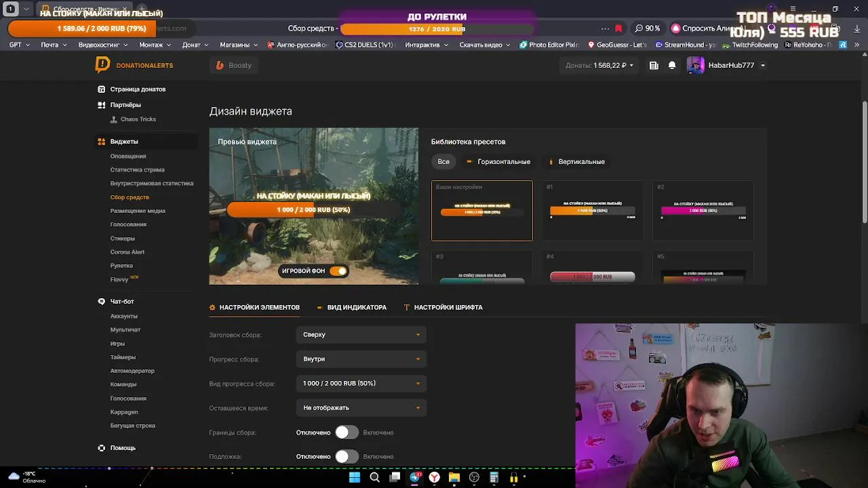This screenshot has height=488, width=868.
Task: Open File Explorer from taskbar
Action: (x=454, y=478)
